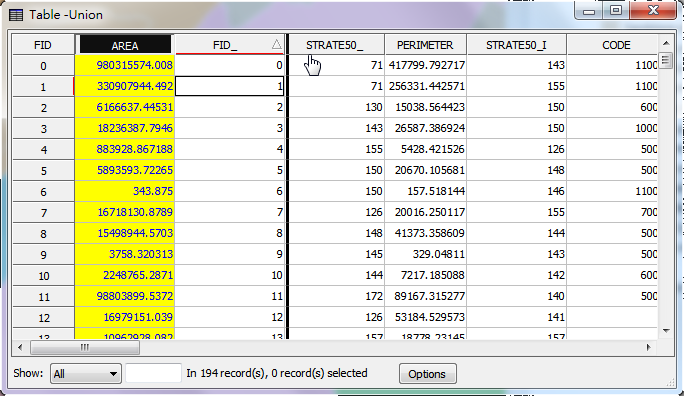Click AREA cell 343.875
The height and width of the screenshot is (396, 684).
pyautogui.click(x=125, y=191)
